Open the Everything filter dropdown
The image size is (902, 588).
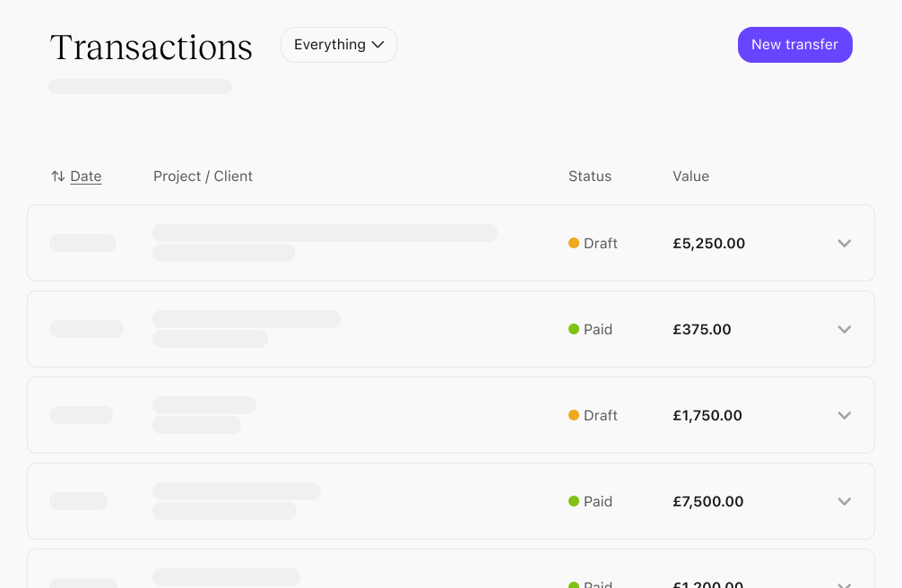[x=339, y=45]
